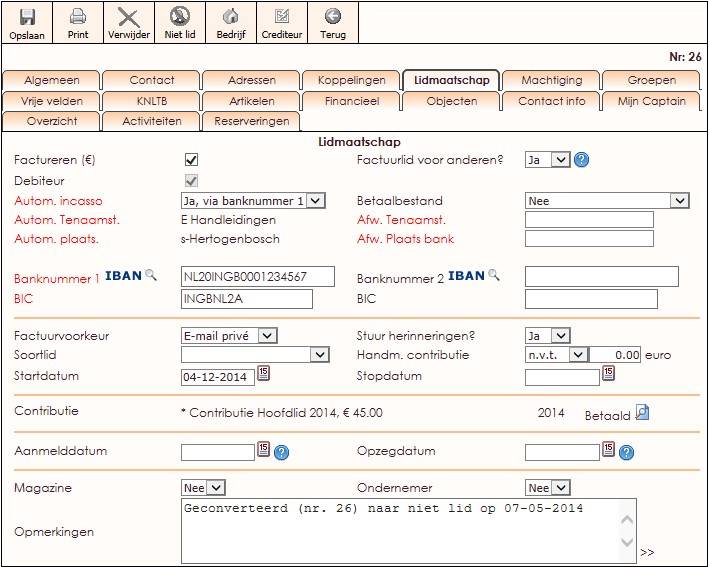Click the Banknummer 1 IBAN input field
The image size is (709, 567).
[x=258, y=277]
